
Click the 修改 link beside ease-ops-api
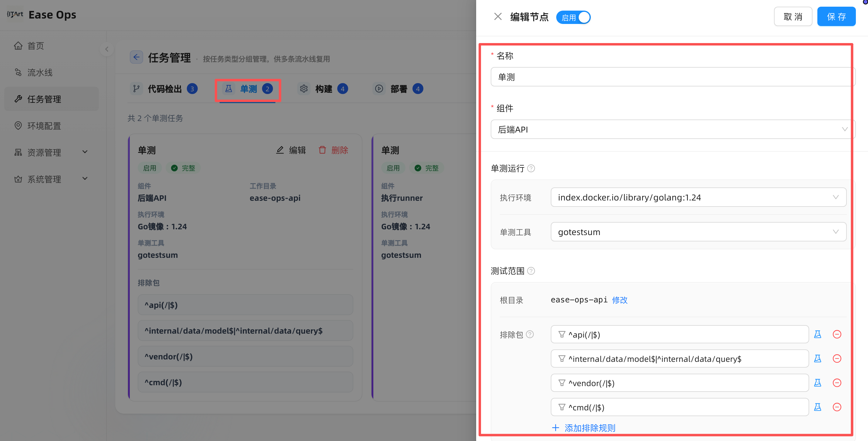(620, 300)
